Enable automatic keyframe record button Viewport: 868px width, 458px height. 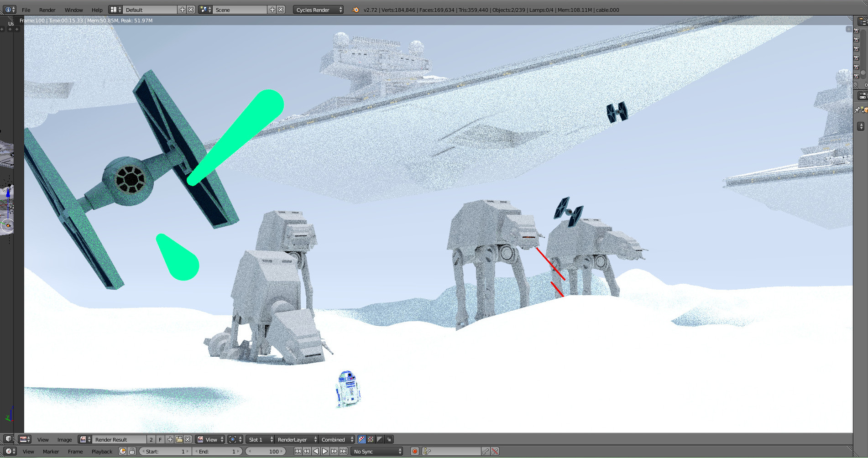tap(415, 451)
